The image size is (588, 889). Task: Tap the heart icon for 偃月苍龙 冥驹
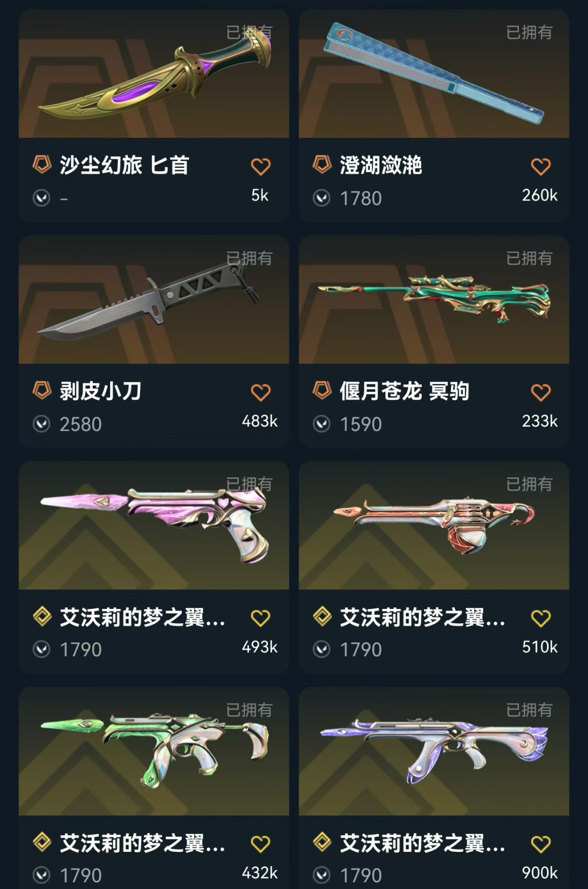(540, 392)
